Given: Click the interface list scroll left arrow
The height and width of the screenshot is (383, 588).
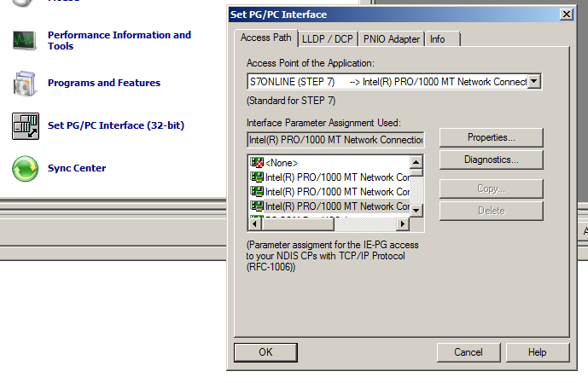Looking at the screenshot, I should pyautogui.click(x=255, y=224).
